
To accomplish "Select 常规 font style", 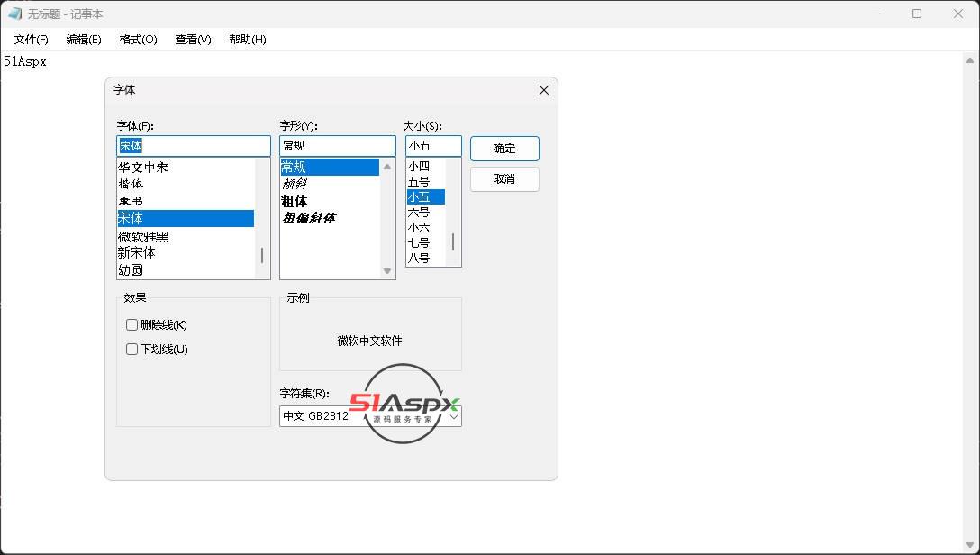I will coord(330,167).
